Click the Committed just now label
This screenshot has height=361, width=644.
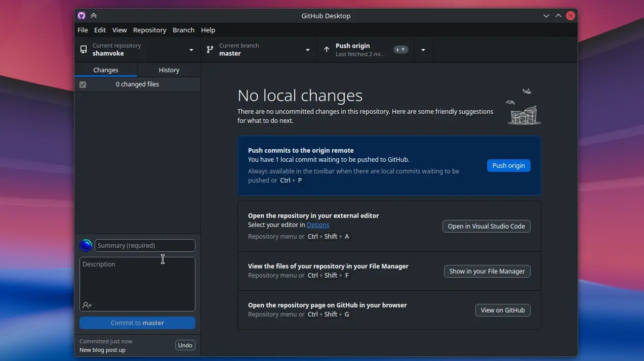(x=106, y=341)
